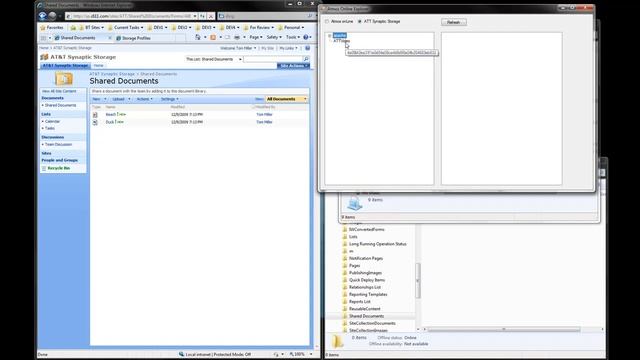This screenshot has width=640, height=360.
Task: Click the orange Feeds toolbar icon
Action: [213, 37]
